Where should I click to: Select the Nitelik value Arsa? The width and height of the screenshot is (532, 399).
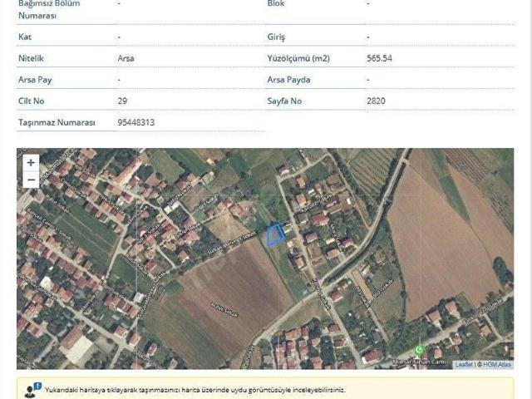(x=126, y=58)
